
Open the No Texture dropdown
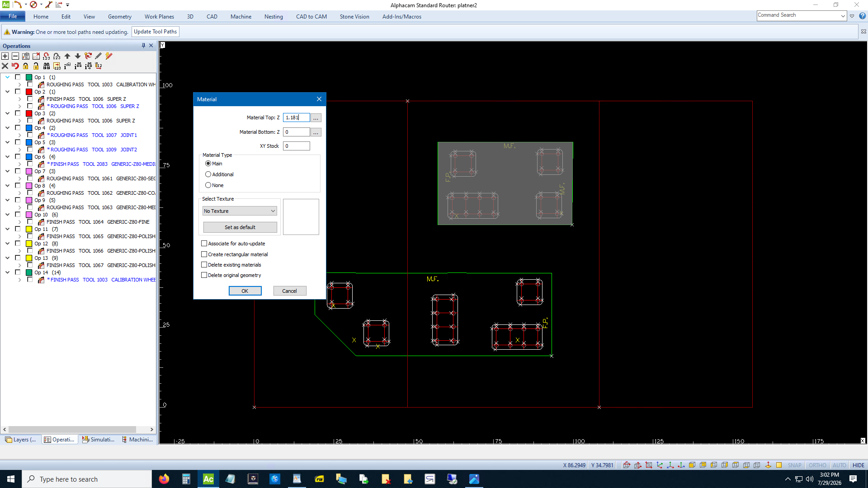pyautogui.click(x=240, y=211)
